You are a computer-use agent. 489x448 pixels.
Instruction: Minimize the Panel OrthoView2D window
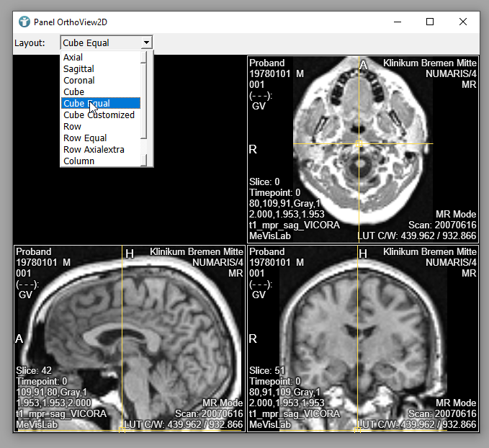coord(397,22)
